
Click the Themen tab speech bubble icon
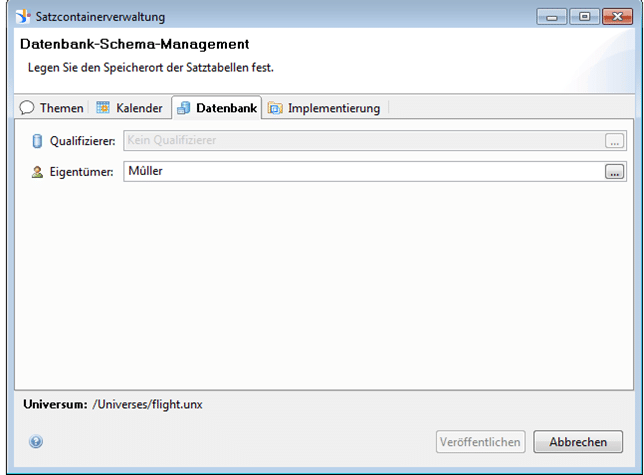27,108
